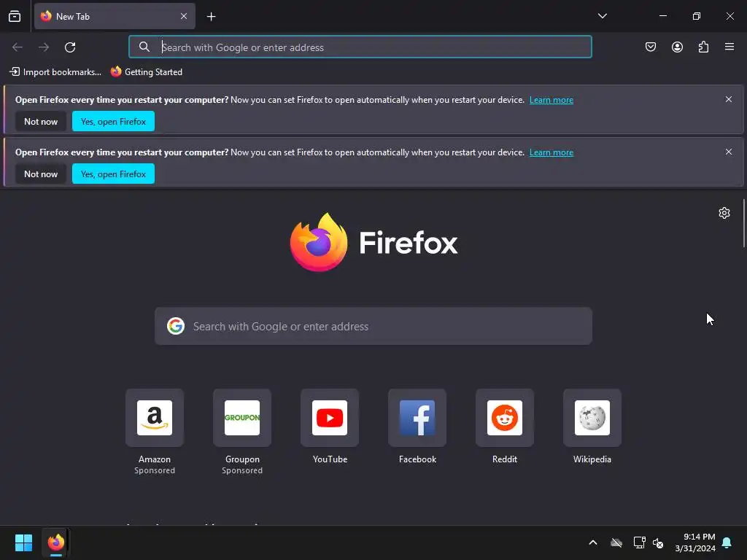Click the magnifier icon in address bar
The image size is (747, 560).
tap(144, 47)
